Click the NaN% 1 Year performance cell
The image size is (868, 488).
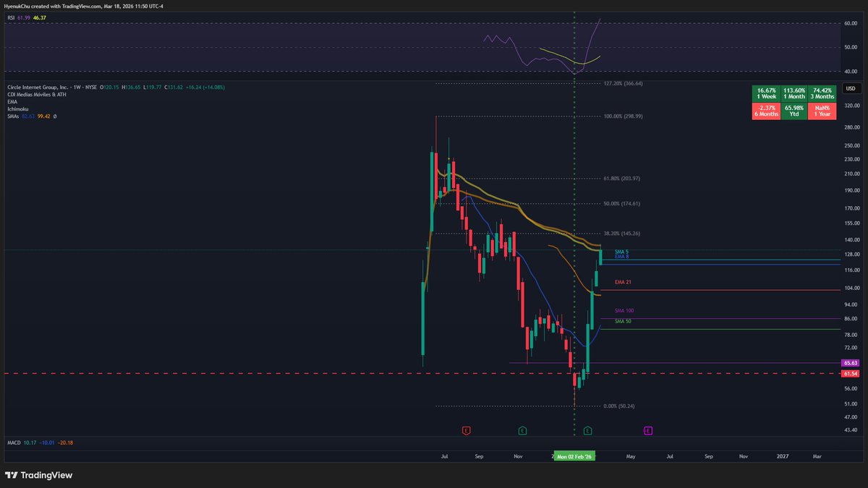pos(822,111)
